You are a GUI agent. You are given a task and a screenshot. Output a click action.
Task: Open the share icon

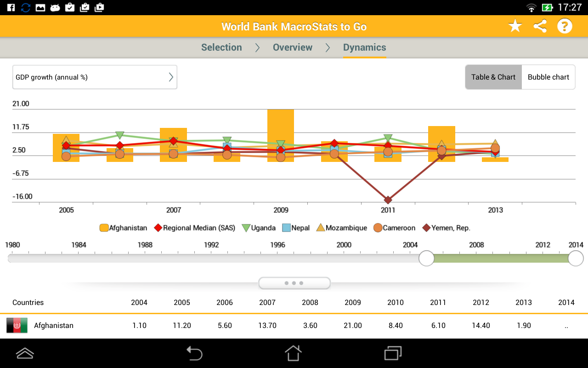tap(540, 26)
